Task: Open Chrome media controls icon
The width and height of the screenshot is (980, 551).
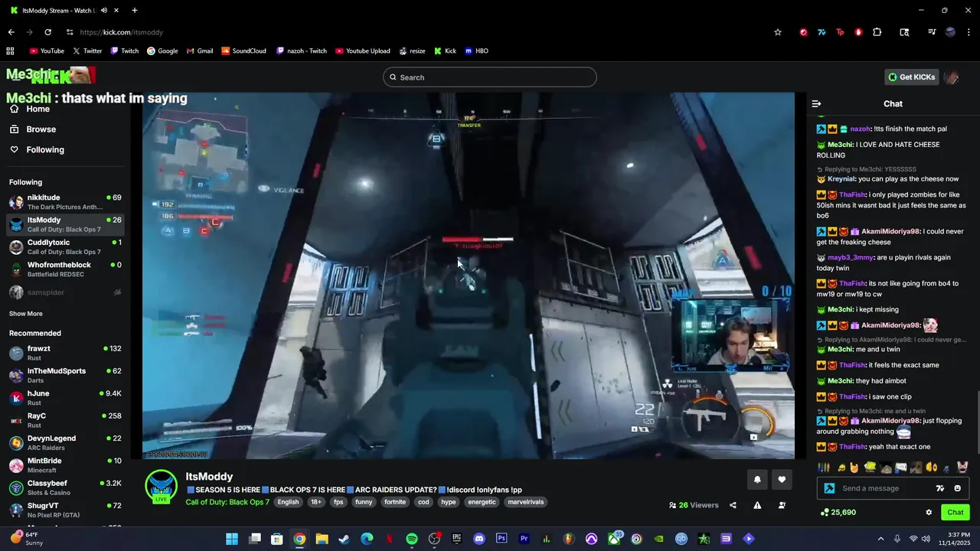Action: pos(932,32)
